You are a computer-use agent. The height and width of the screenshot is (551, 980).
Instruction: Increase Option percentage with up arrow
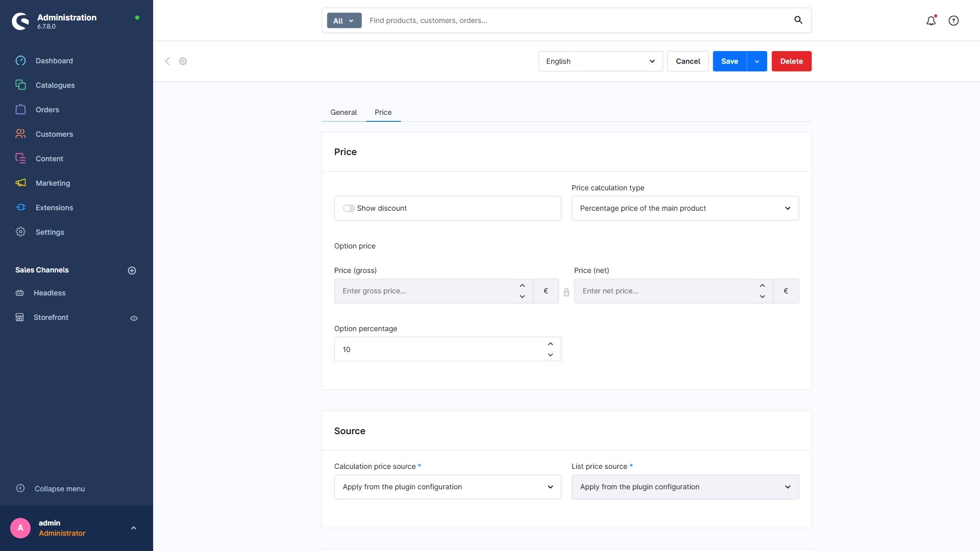coord(550,344)
